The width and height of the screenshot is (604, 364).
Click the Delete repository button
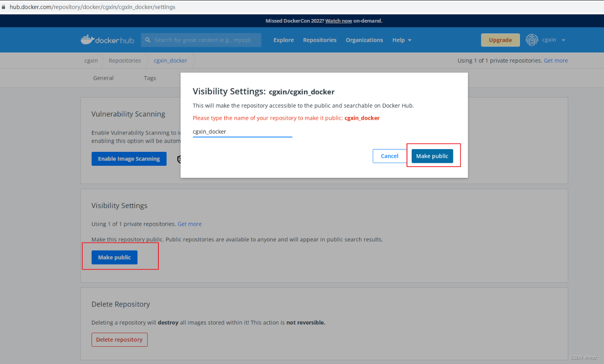(x=119, y=339)
